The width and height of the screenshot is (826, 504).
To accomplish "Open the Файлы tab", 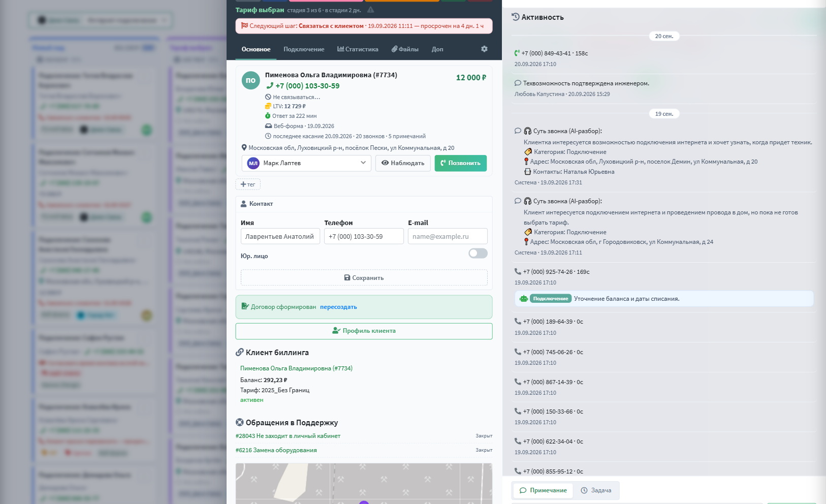I will point(405,49).
